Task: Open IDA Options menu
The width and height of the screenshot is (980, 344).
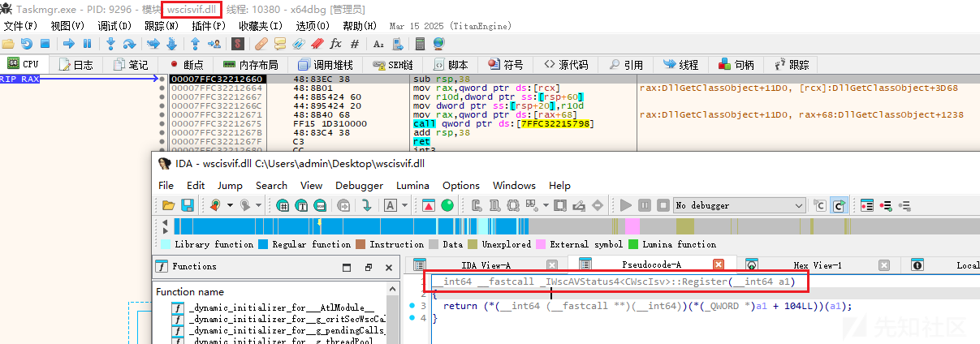Action: [x=461, y=185]
